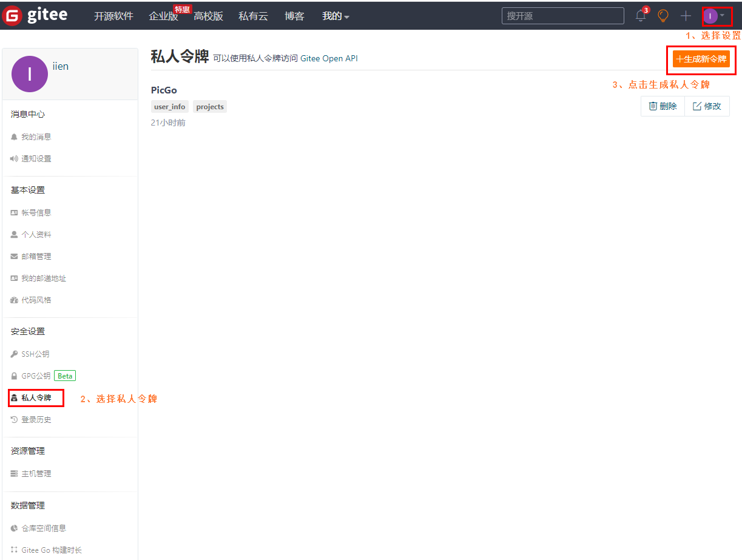This screenshot has width=742, height=560.
Task: Click the bell icon beside 我的消息
Action: (x=14, y=137)
